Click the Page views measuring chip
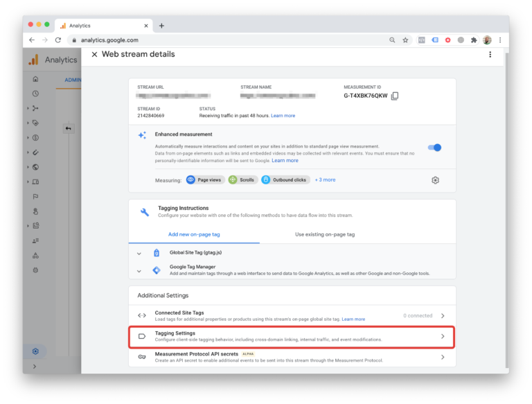The height and width of the screenshot is (404, 532). (x=205, y=180)
